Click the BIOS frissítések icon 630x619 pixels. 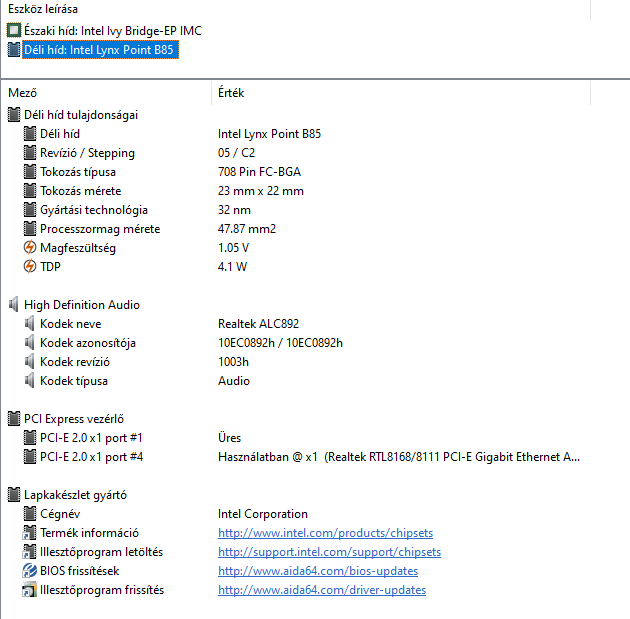tap(30, 571)
